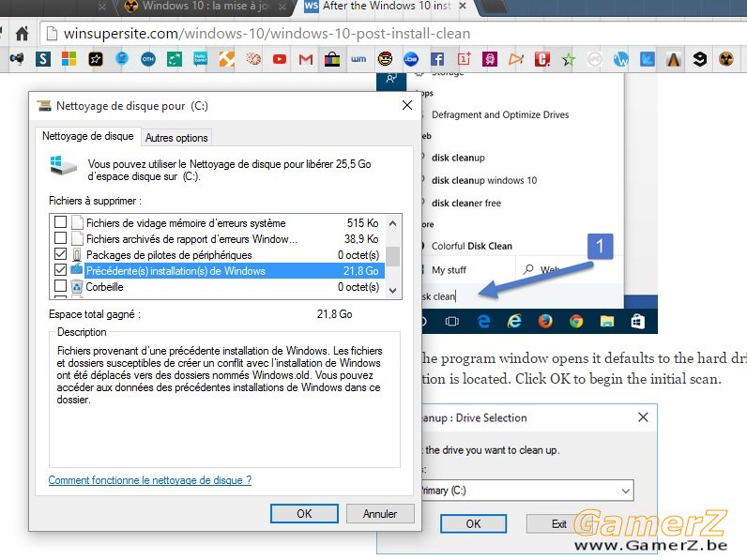Image resolution: width=747 pixels, height=560 pixels.
Task: Check Fichiers de vidage mémoire checkbox
Action: click(x=60, y=222)
